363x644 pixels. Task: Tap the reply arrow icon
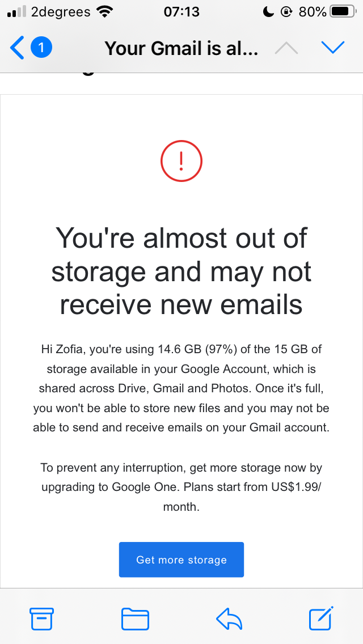pos(229,618)
